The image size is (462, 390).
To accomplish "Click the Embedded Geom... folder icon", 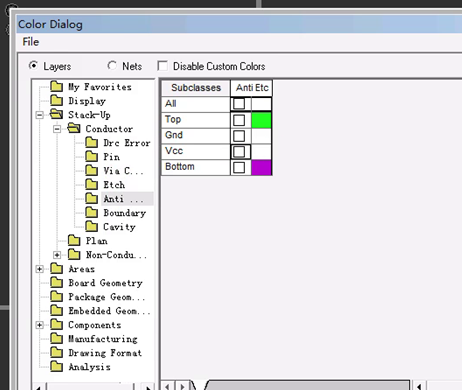I will (x=57, y=311).
